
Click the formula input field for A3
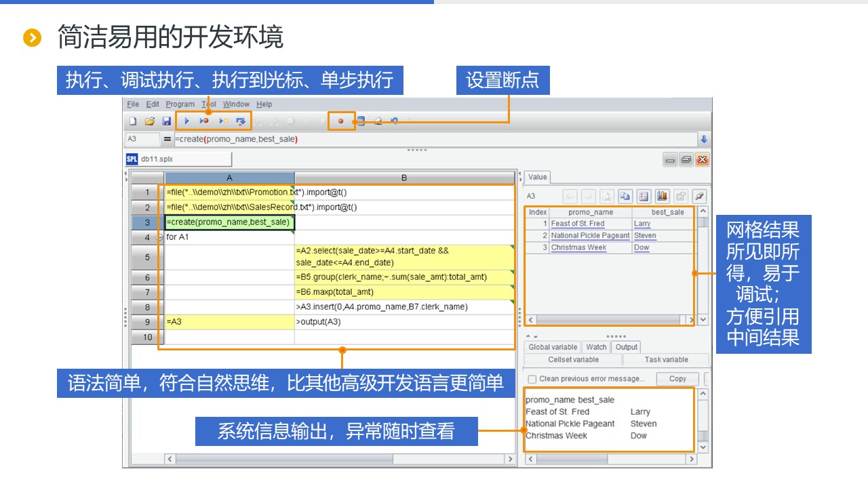coord(434,139)
